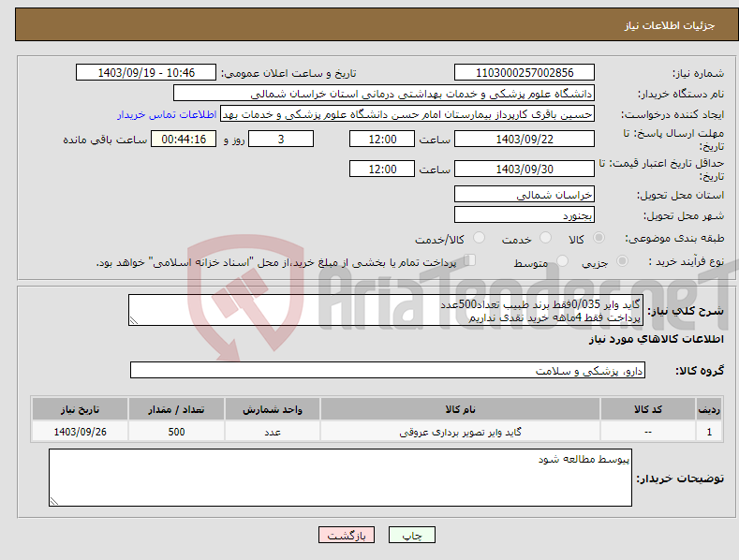Click the نام کالا column header

460,409
